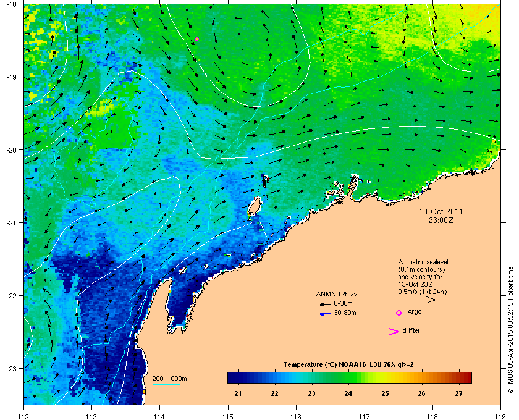Click the date text 13-Oct-2011
This screenshot has width=519, height=420.
tap(441, 212)
